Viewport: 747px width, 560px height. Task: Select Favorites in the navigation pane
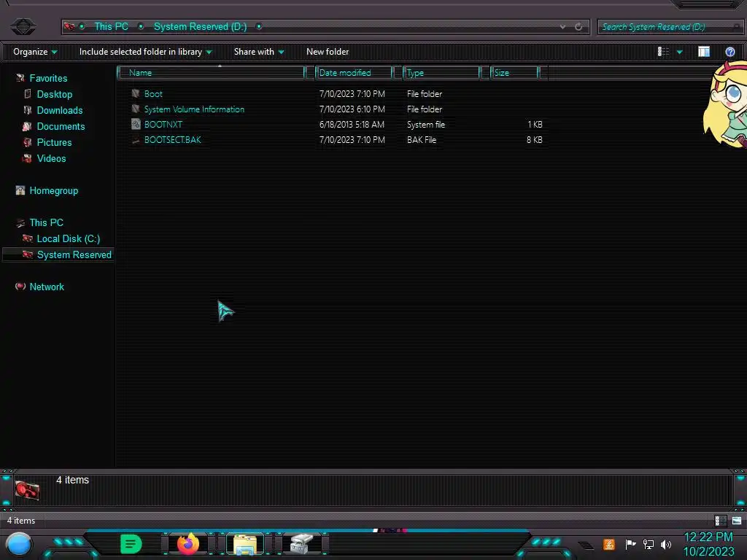point(48,78)
